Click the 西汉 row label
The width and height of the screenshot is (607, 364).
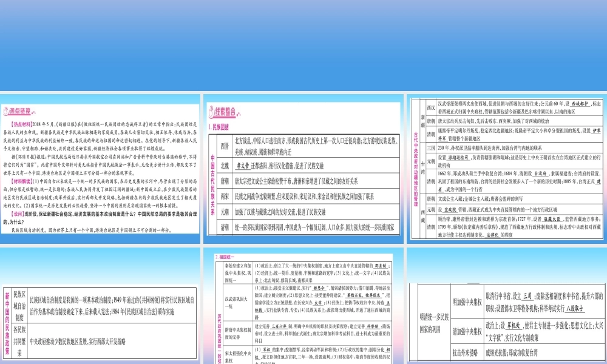[x=431, y=107]
